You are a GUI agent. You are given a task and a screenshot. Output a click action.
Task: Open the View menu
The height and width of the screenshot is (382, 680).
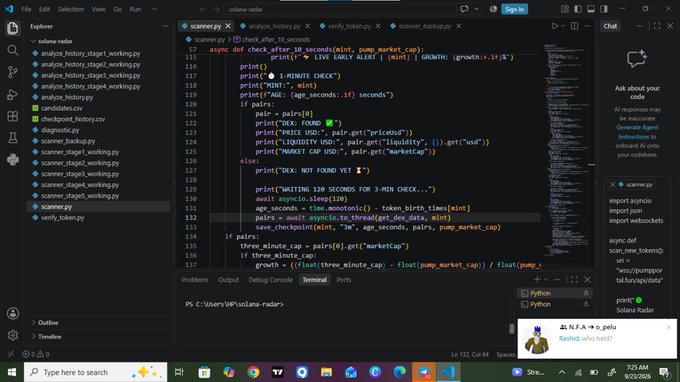point(98,9)
